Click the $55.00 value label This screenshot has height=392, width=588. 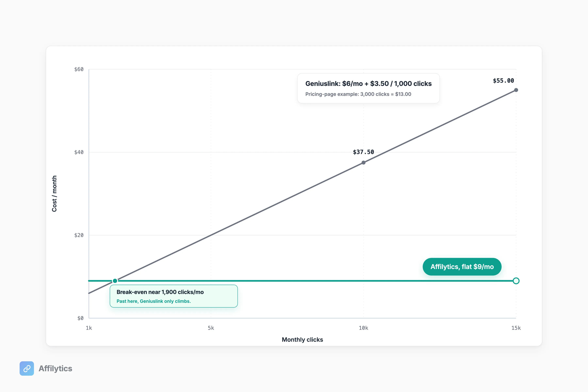click(x=504, y=81)
